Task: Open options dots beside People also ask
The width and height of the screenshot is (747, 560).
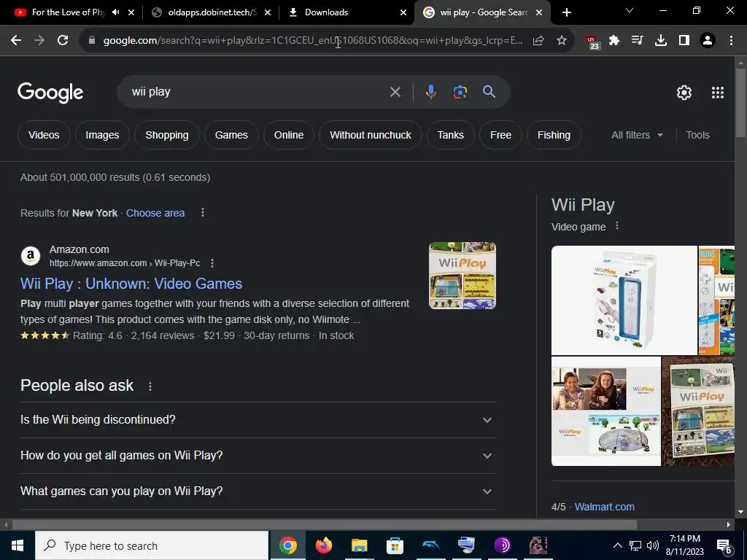Action: [x=150, y=386]
